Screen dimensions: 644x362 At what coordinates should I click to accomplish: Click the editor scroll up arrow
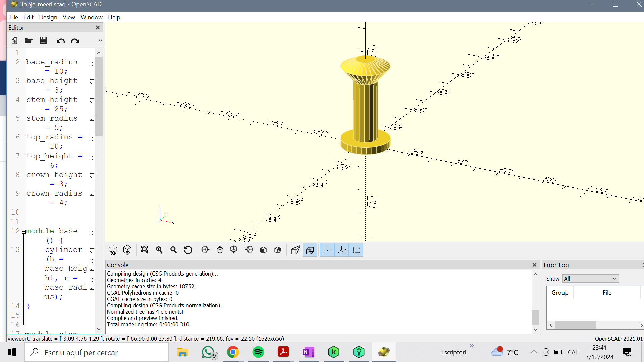coord(99,53)
